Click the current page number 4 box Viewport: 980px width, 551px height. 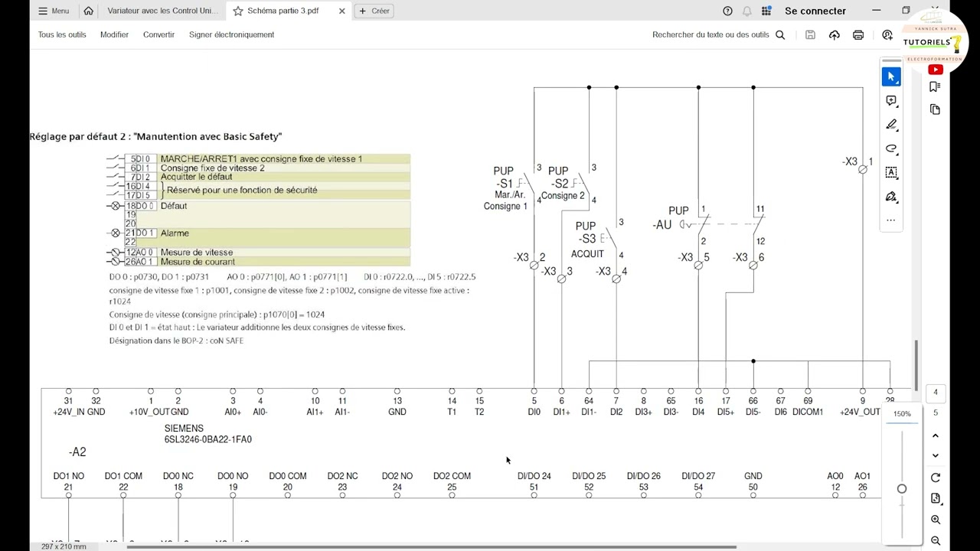pyautogui.click(x=935, y=393)
